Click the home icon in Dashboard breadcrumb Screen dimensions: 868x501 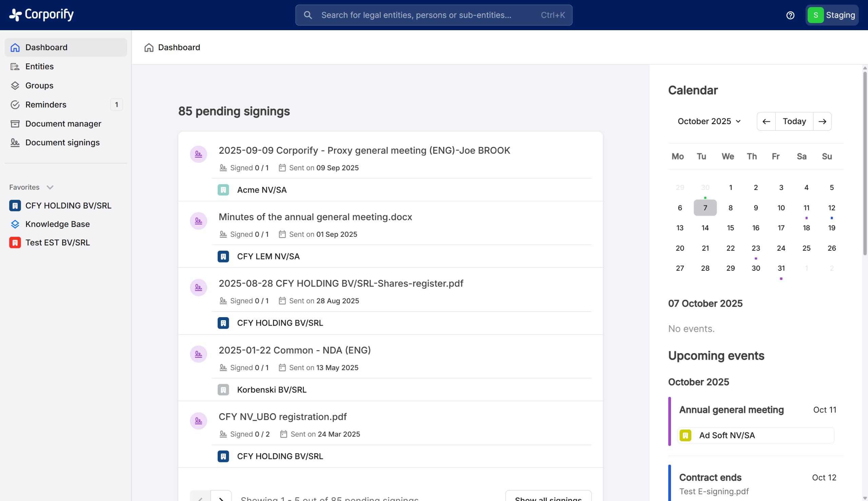tap(149, 47)
